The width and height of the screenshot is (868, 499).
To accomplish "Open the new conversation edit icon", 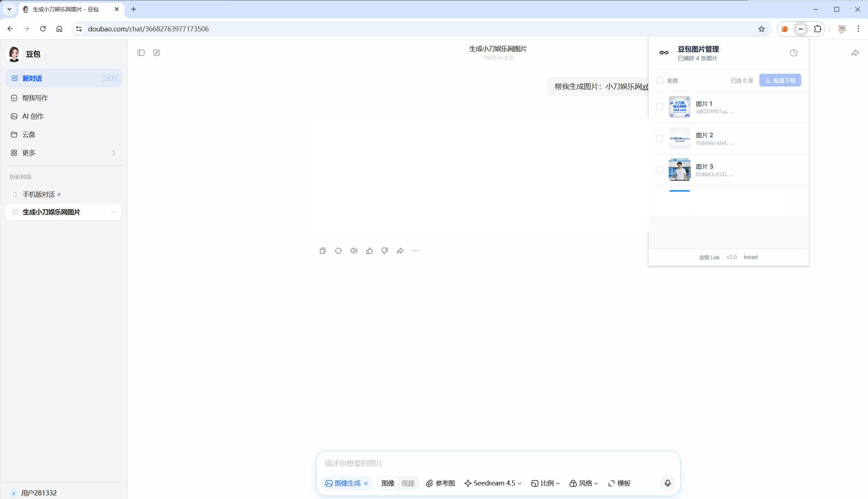I will pos(157,52).
